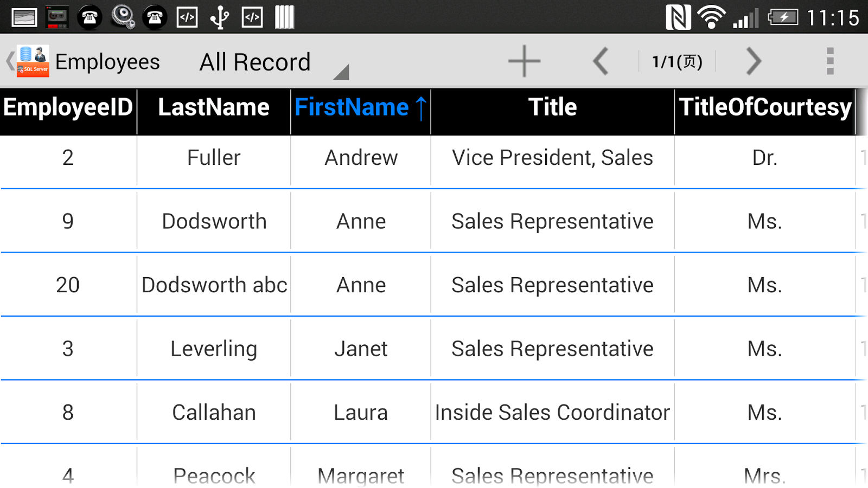Viewport: 868px width, 488px height.
Task: Select the Dodsworth abc last name cell
Action: [x=214, y=285]
